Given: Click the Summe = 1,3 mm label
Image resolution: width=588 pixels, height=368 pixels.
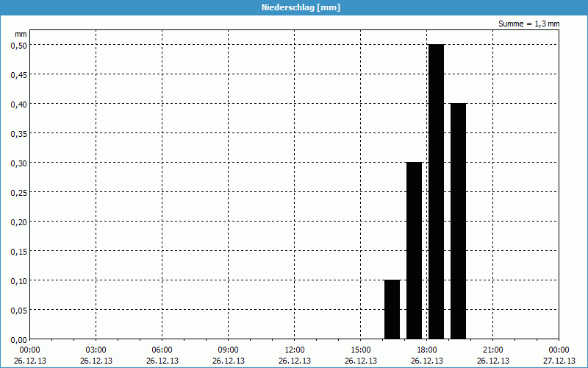Looking at the screenshot, I should click(x=528, y=24).
